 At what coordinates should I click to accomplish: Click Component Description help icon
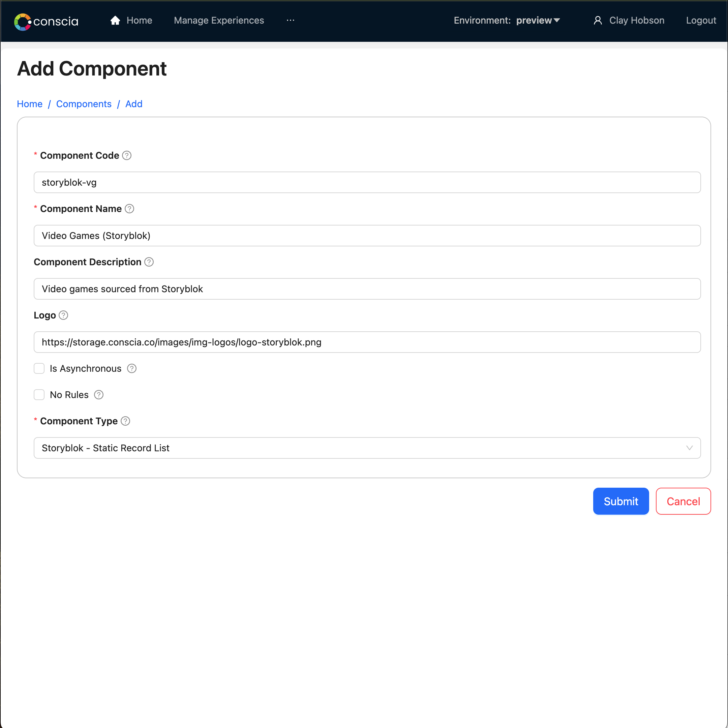tap(149, 262)
